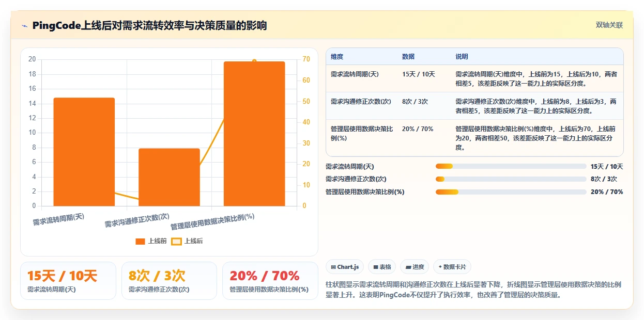Click the PingCode上线后 dashboard title text
This screenshot has height=320, width=644.
(149, 25)
